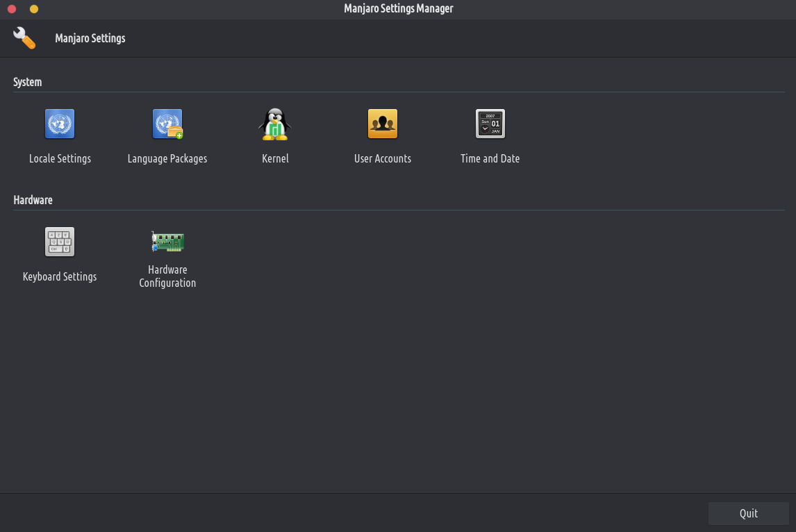Image resolution: width=796 pixels, height=532 pixels.
Task: Click the "Manjaro Settings Manager" window title
Action: [399, 8]
